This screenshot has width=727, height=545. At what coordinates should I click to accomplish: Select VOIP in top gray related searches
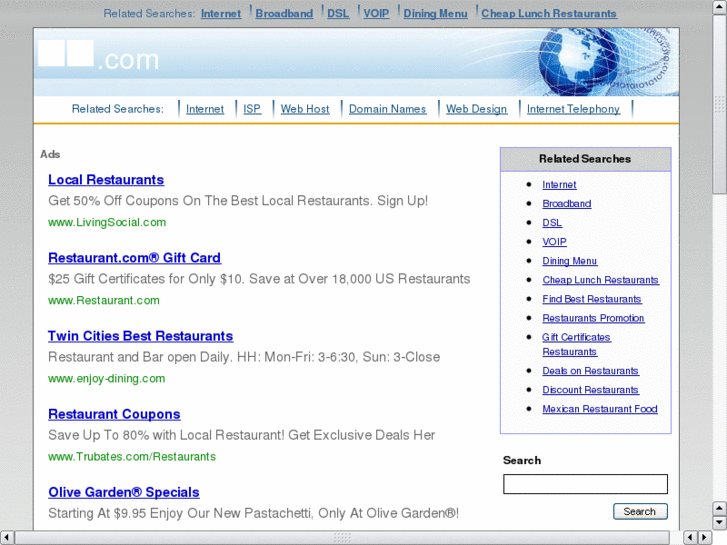pos(376,13)
